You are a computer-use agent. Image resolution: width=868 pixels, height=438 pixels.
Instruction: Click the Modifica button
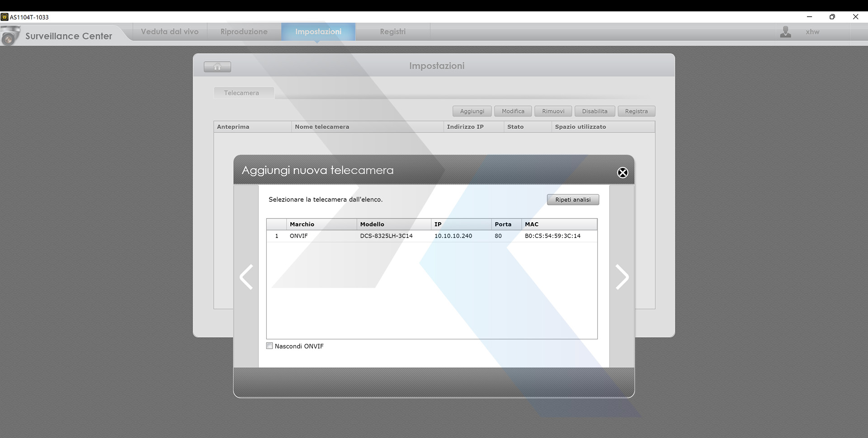coord(513,111)
